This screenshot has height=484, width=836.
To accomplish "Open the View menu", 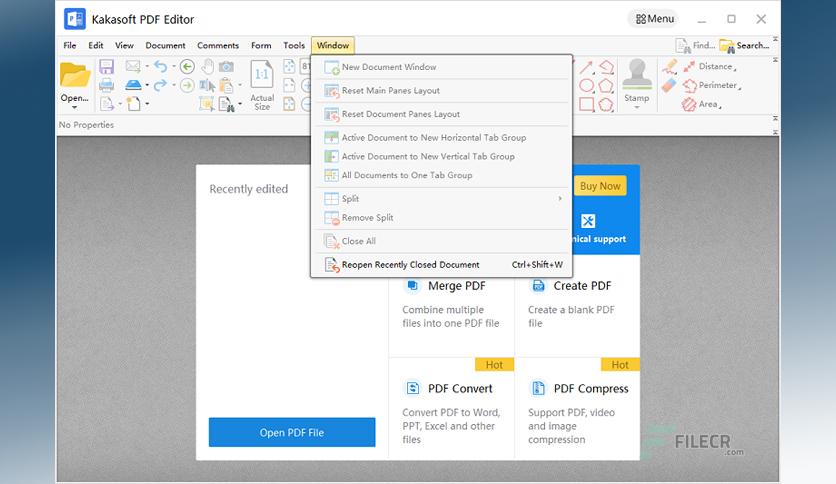I will point(124,46).
